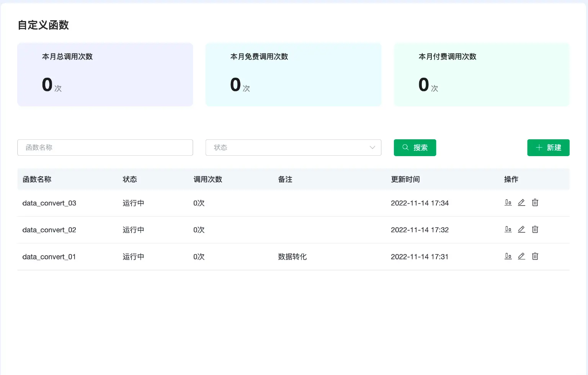Open the 本月付费调用次数 stat card
The height and width of the screenshot is (375, 588).
(x=481, y=75)
